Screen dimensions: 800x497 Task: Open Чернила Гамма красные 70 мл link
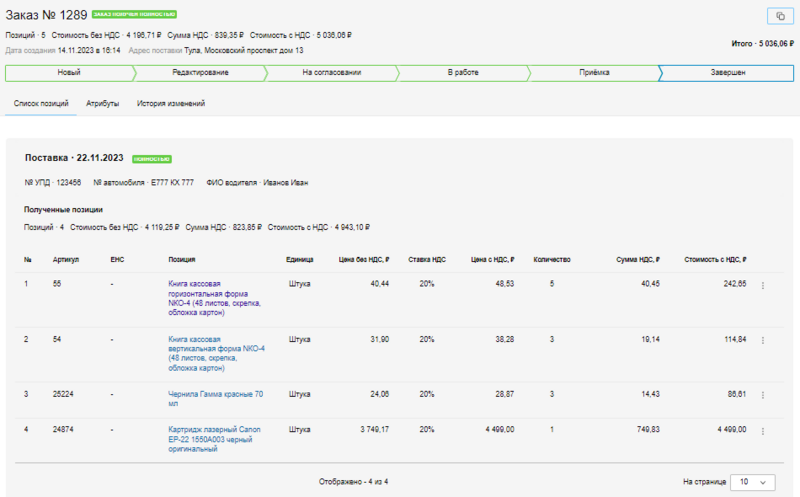216,394
